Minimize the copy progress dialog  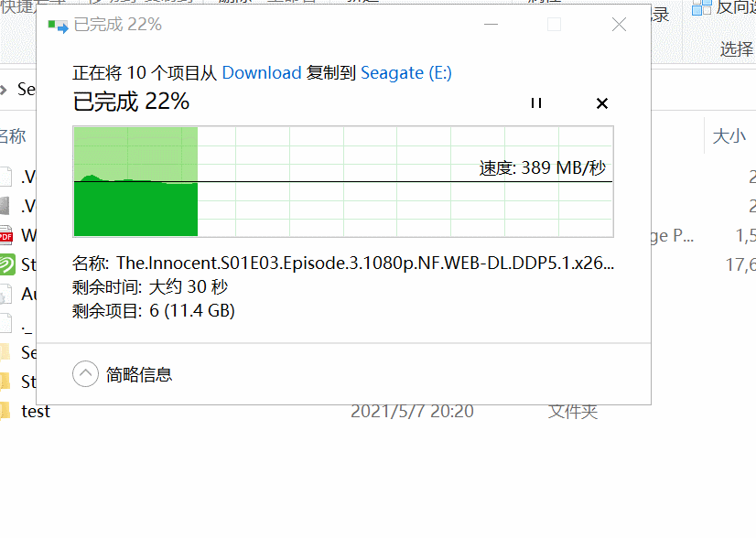coord(491,24)
